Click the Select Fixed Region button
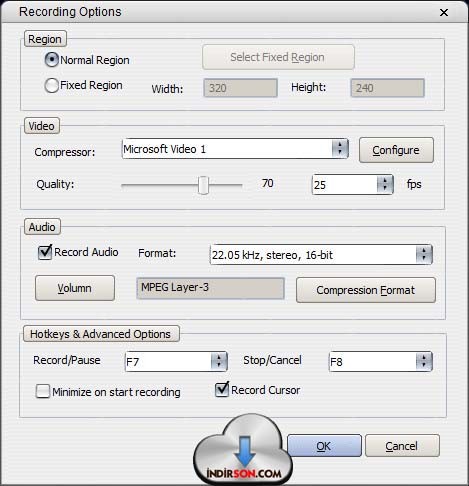Viewport: 469px width, 486px height. [x=278, y=57]
